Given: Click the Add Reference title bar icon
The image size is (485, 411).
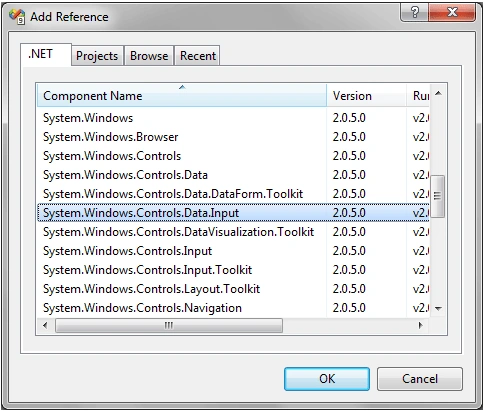Looking at the screenshot, I should tap(17, 16).
